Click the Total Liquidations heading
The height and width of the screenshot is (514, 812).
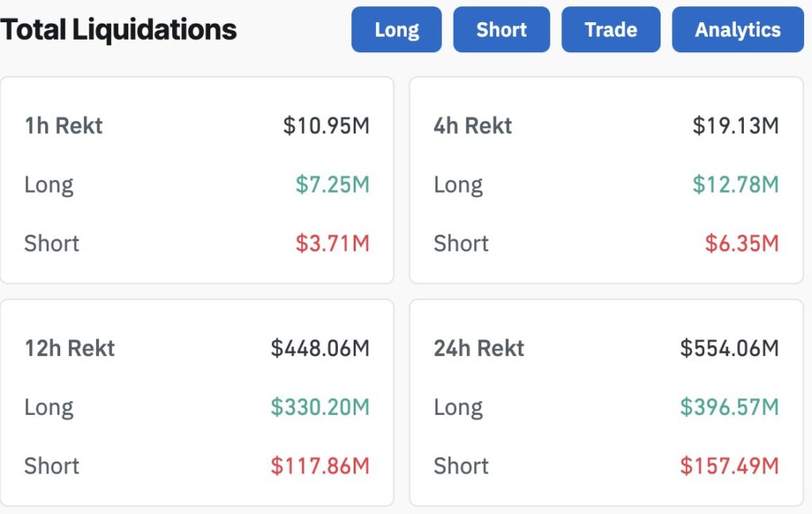tap(118, 29)
